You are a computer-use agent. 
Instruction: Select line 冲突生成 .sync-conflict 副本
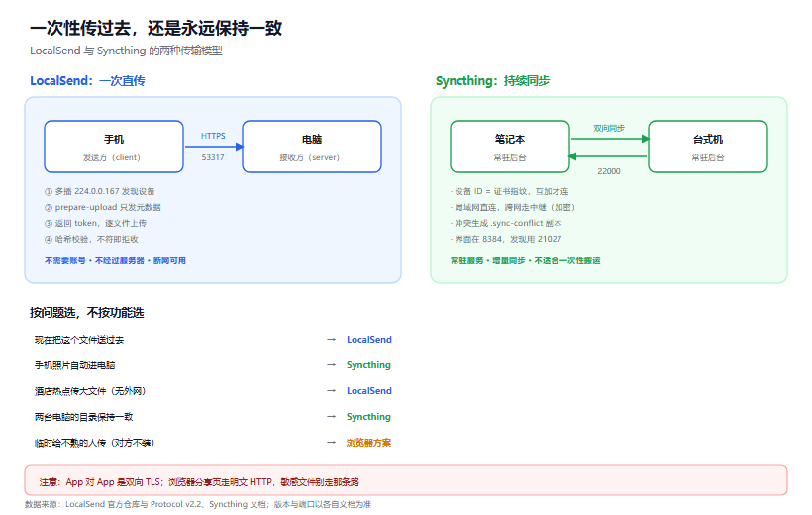coord(506,223)
